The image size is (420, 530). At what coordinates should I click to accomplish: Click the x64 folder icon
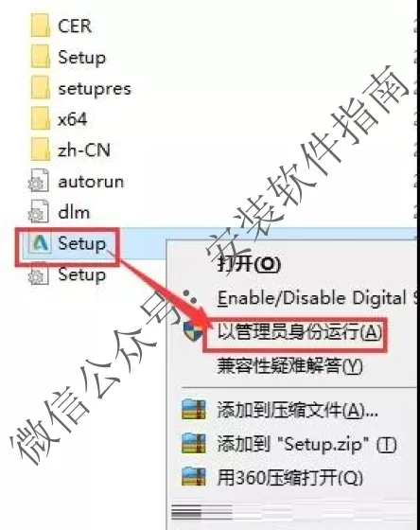point(41,119)
